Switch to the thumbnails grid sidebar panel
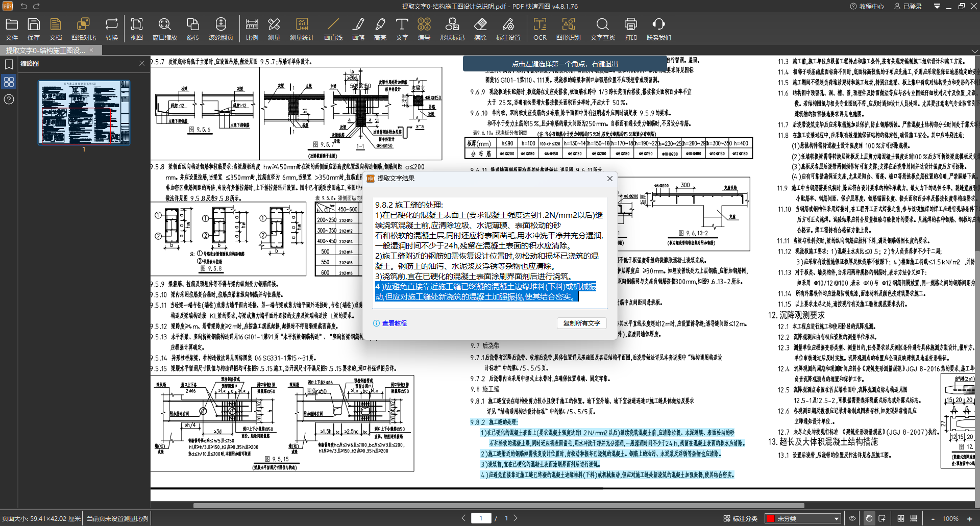 click(9, 82)
